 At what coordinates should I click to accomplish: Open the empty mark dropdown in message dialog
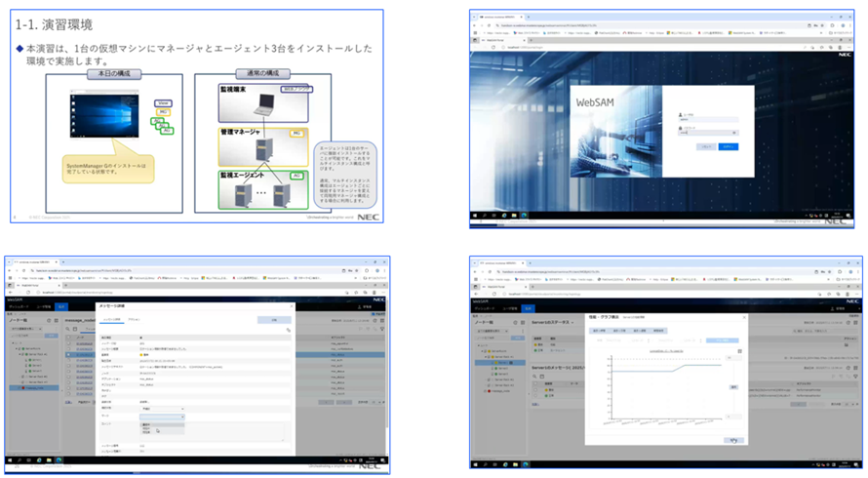click(161, 417)
